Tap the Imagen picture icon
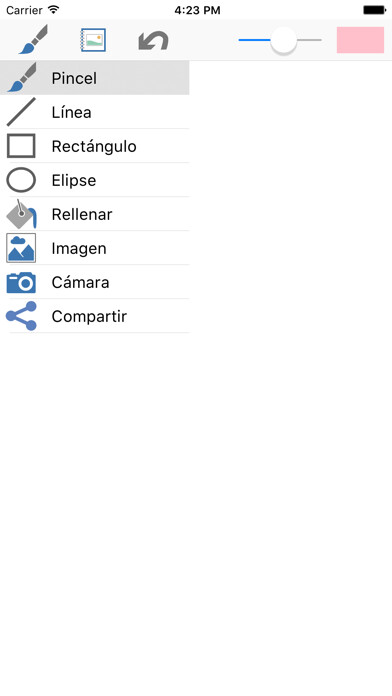The width and height of the screenshot is (392, 696). coord(21,248)
